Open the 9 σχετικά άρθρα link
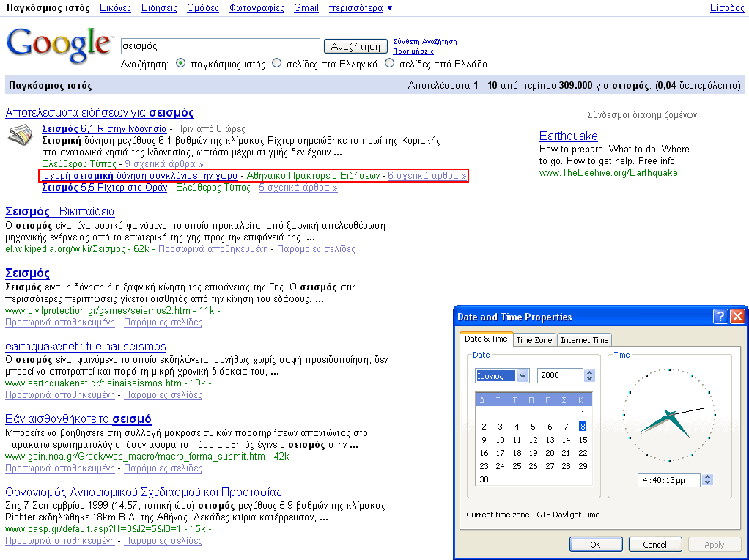Viewport: 749px width, 560px height. coord(164,164)
